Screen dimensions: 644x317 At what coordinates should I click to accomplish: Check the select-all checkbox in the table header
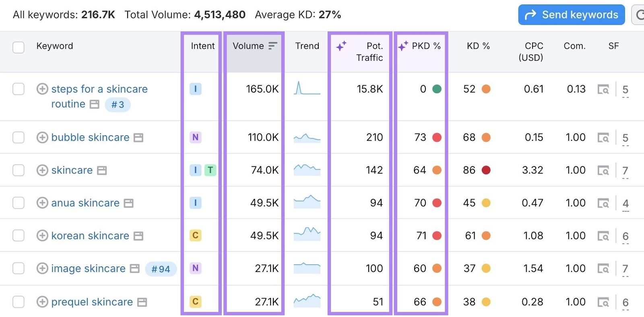(x=18, y=47)
